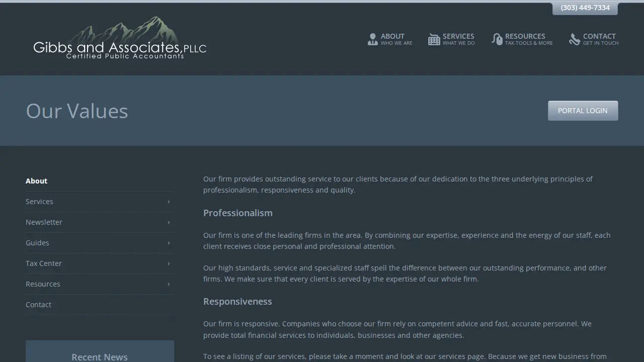The width and height of the screenshot is (644, 362).
Task: Open the Contact 'Get In Touch' menu
Action: (594, 39)
